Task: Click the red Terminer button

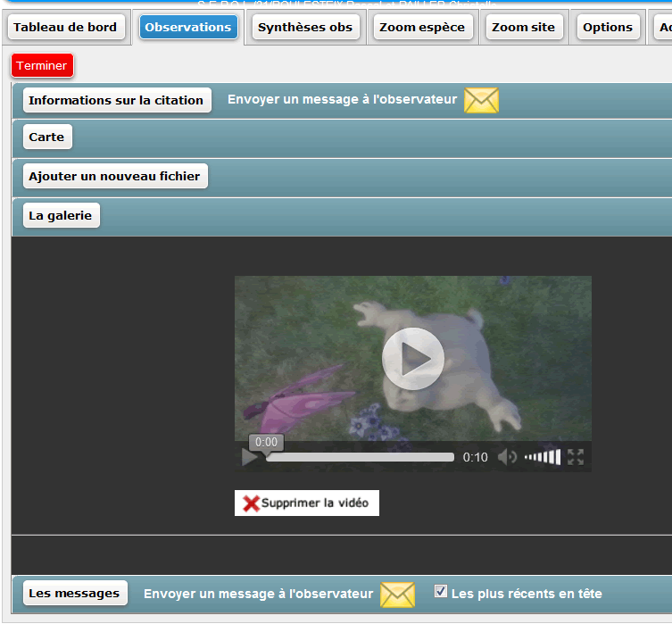Action: click(42, 65)
